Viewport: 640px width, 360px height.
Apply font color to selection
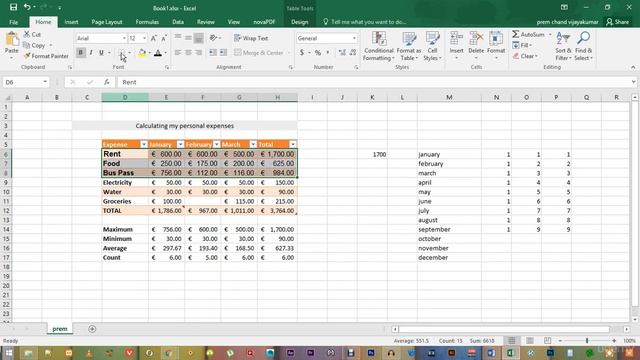tap(158, 53)
